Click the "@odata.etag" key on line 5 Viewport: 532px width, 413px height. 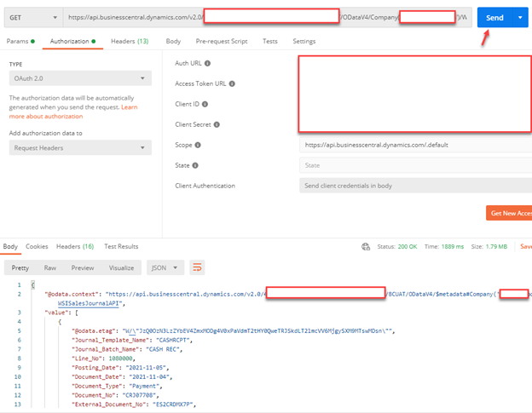click(95, 331)
